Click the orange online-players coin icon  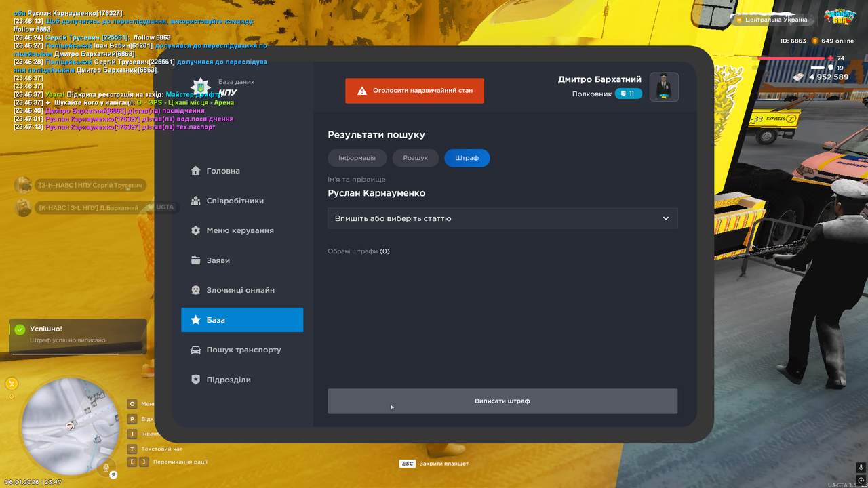pyautogui.click(x=815, y=41)
